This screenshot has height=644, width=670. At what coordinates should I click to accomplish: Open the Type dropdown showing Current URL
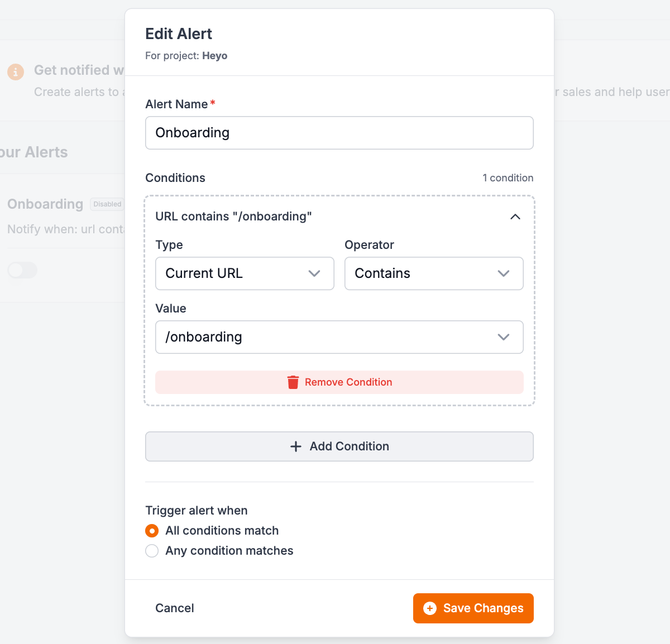pyautogui.click(x=245, y=273)
